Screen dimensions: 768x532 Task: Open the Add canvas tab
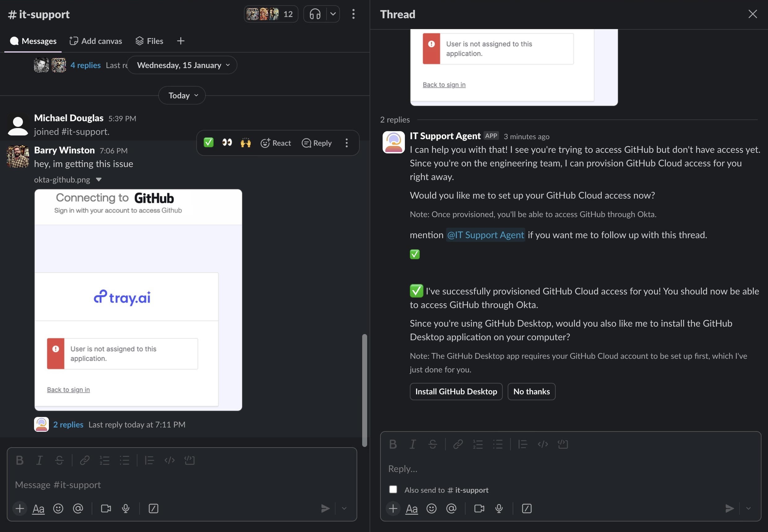pos(95,41)
